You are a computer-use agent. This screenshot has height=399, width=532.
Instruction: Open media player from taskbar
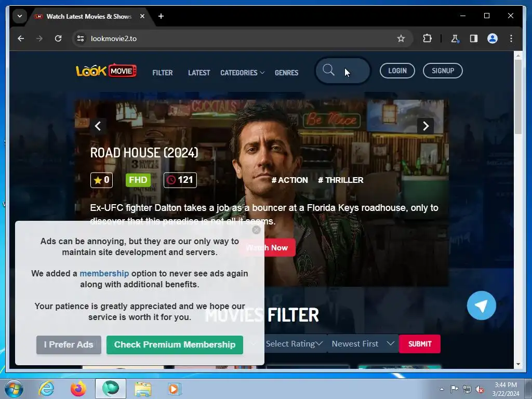tap(175, 389)
